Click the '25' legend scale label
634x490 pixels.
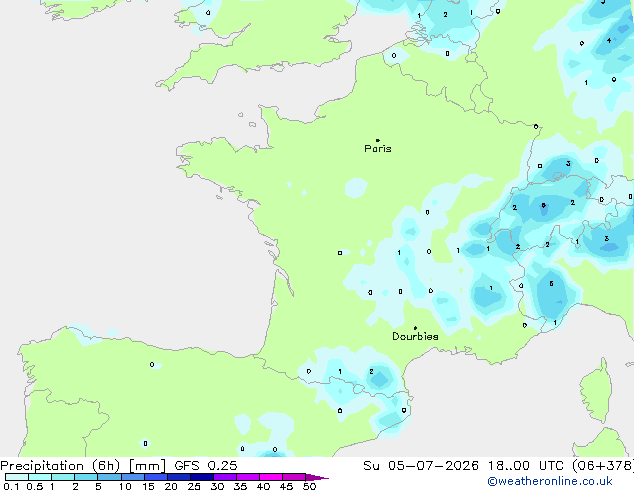point(194,486)
